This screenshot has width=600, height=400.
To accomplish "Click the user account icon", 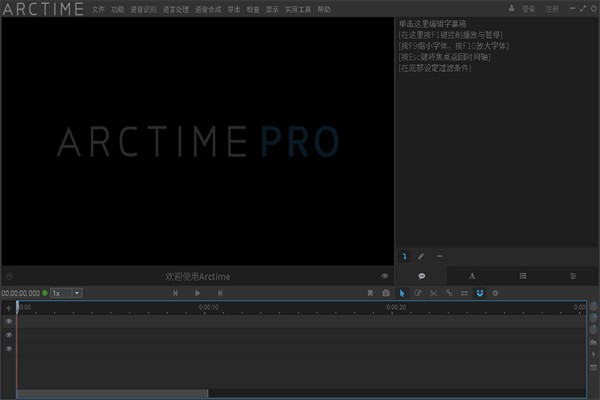I will coord(511,8).
